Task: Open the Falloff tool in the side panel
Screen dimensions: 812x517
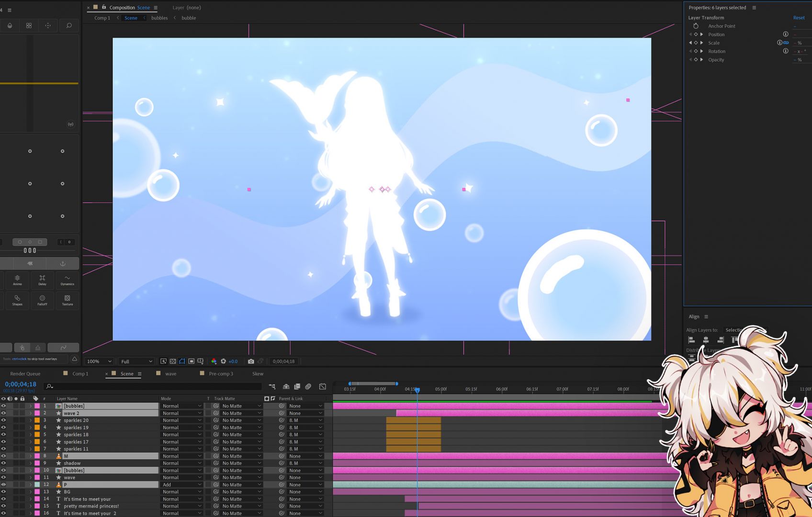Action: [42, 300]
